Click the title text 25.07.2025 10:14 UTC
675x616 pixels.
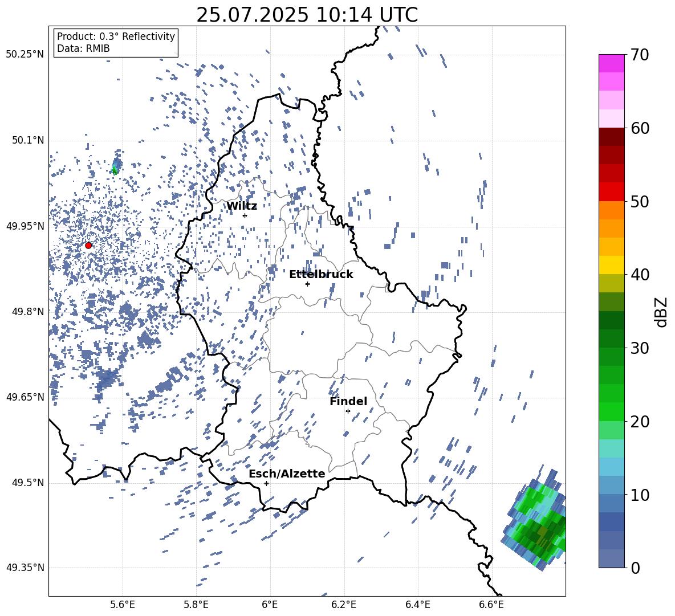(307, 15)
